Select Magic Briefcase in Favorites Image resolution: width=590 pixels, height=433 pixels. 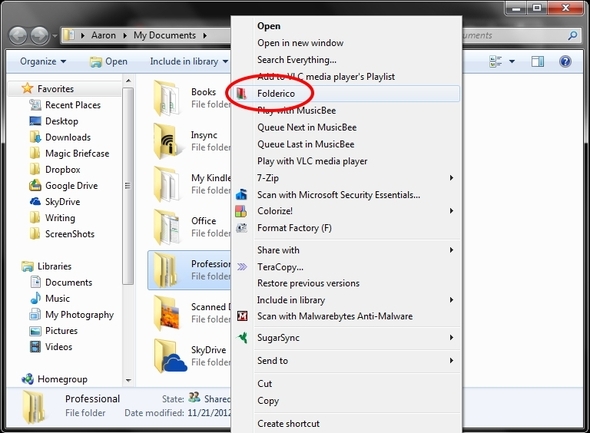[77, 153]
